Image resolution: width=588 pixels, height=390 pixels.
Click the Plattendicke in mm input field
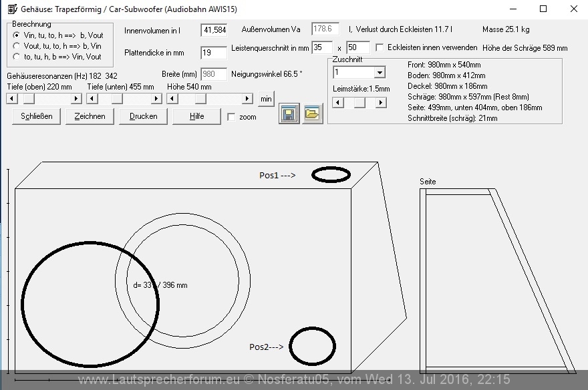click(x=213, y=53)
